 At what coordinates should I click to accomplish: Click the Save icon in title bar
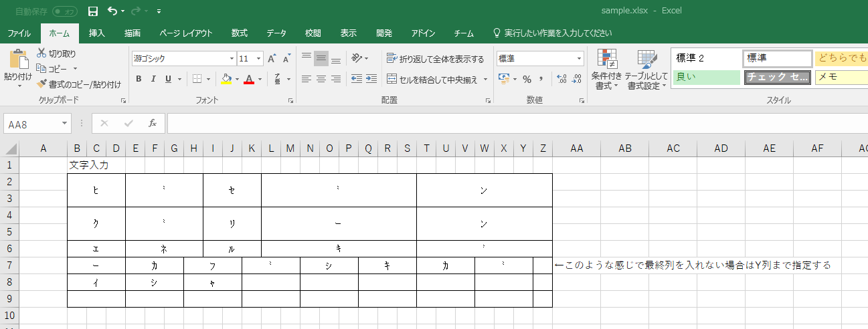tap(93, 11)
